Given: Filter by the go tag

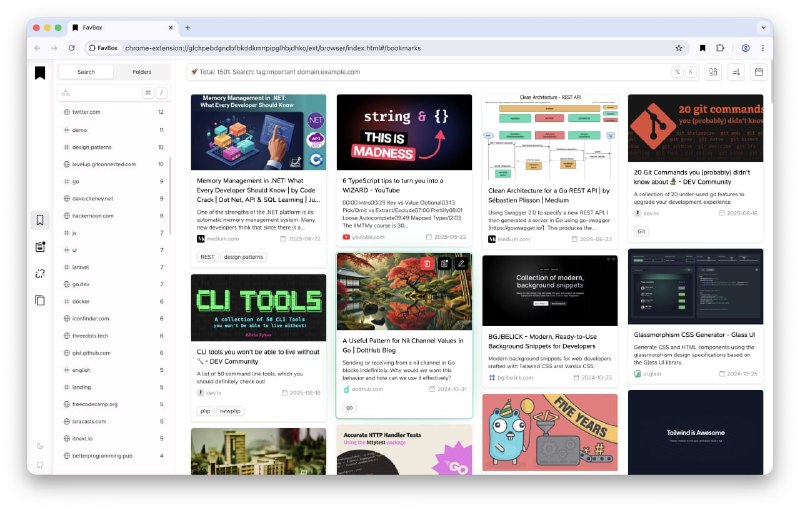Looking at the screenshot, I should [x=113, y=182].
